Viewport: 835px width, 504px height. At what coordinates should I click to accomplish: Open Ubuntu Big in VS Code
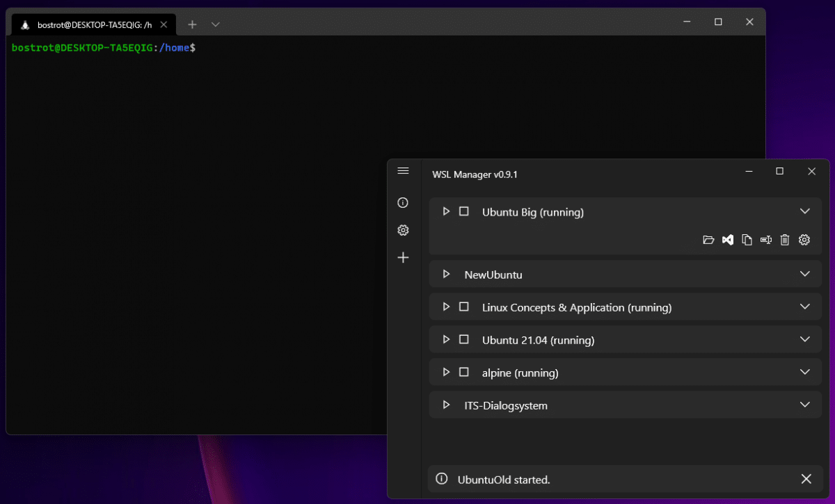point(727,240)
